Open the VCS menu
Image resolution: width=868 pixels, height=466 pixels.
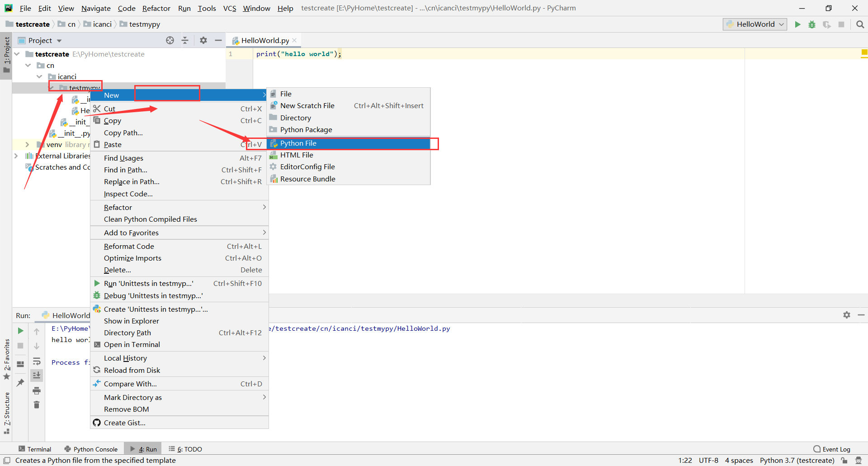tap(230, 8)
